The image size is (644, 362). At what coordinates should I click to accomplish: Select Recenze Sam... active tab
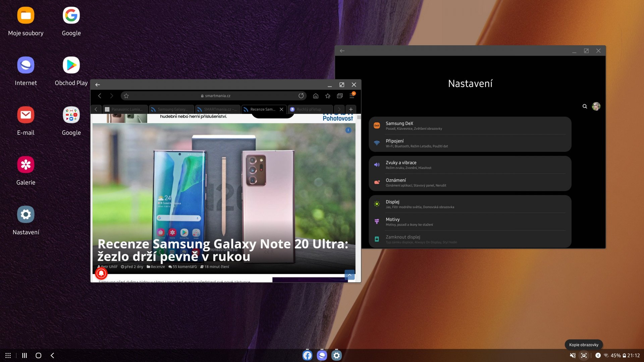tap(263, 109)
